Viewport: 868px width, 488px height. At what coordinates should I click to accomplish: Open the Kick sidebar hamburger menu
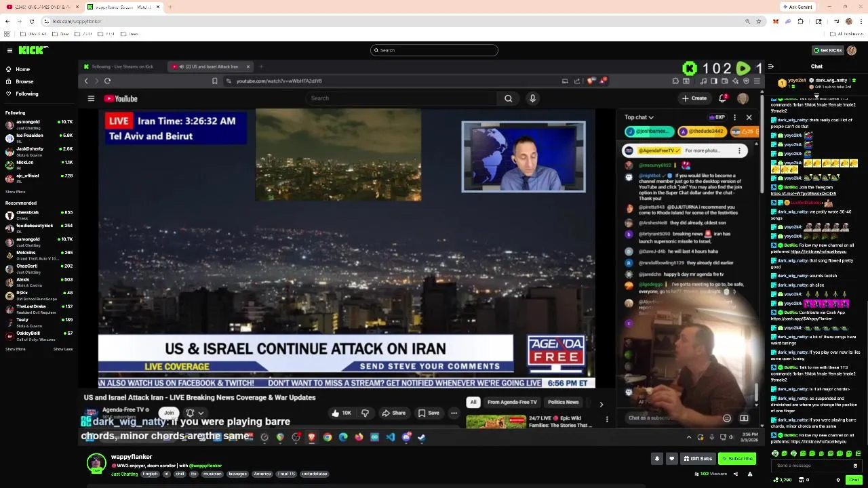pyautogui.click(x=9, y=50)
